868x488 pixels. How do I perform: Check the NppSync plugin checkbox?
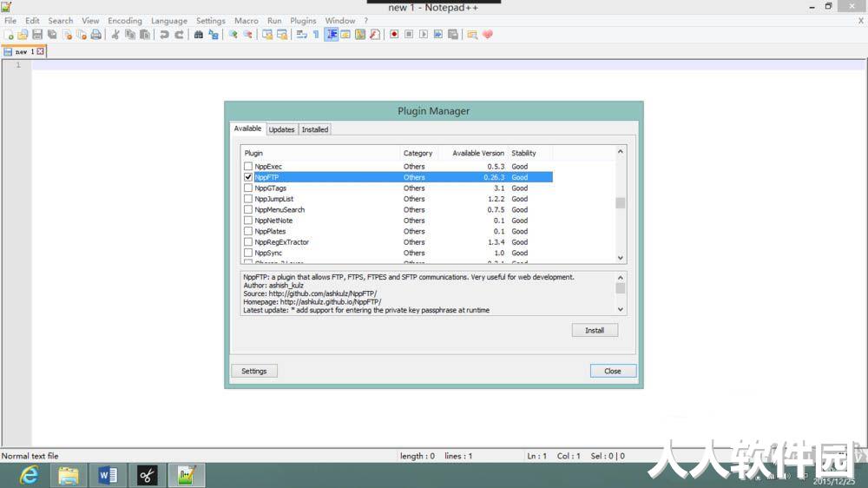(x=248, y=253)
